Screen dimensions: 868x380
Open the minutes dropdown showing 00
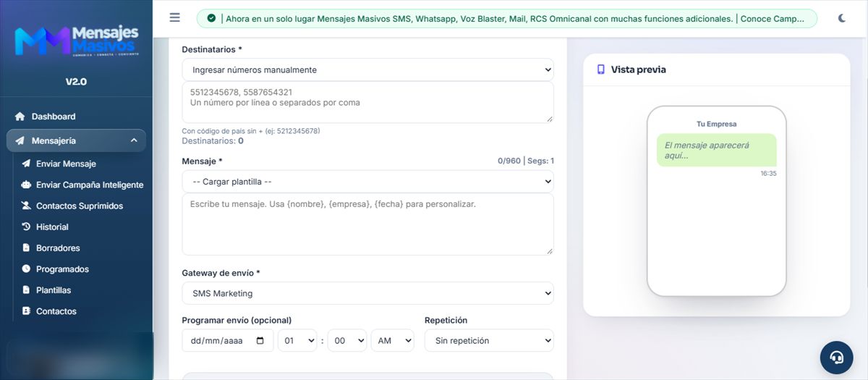[347, 340]
